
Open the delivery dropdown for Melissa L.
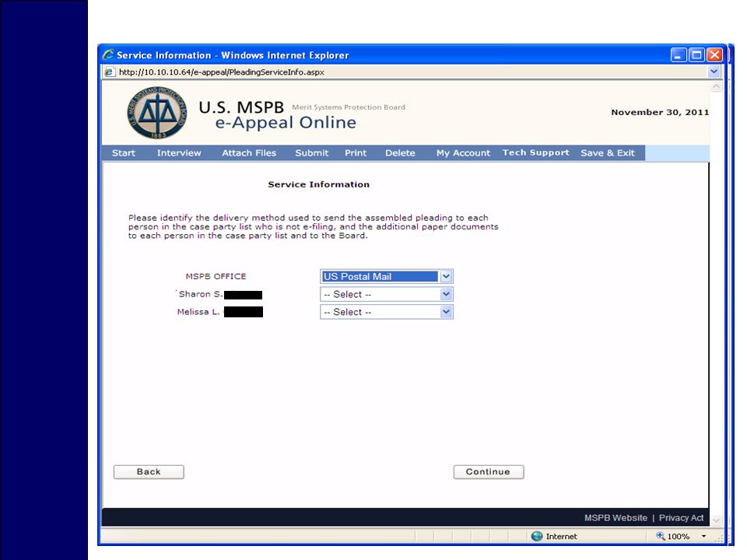[446, 312]
